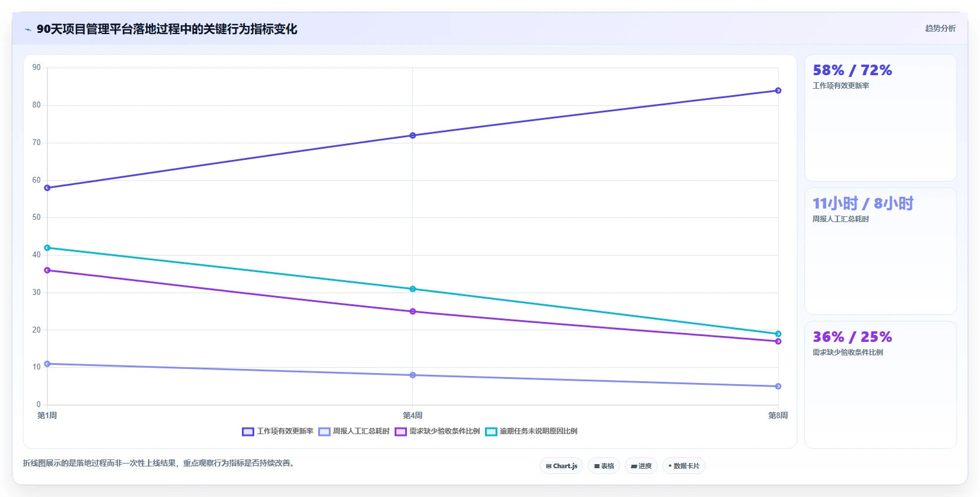This screenshot has height=497, width=980.
Task: Select the 周报人工汇总耗时 point at 第8周 (5)
Action: pos(778,387)
